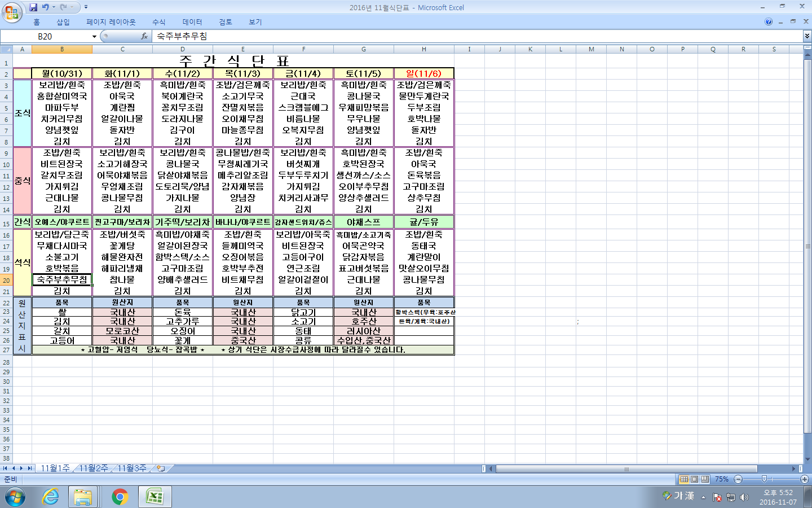Viewport: 812px width, 508px height.
Task: Open Google Chrome from the taskbar
Action: [120, 497]
